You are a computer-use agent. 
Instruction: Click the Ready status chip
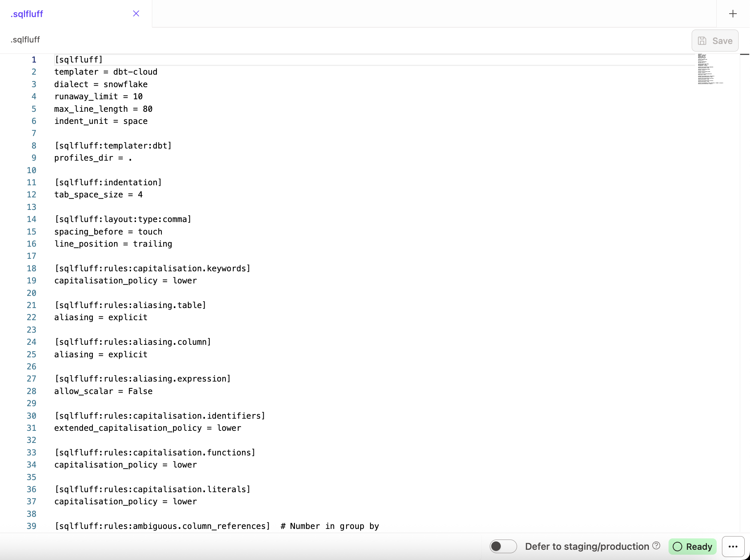click(692, 547)
